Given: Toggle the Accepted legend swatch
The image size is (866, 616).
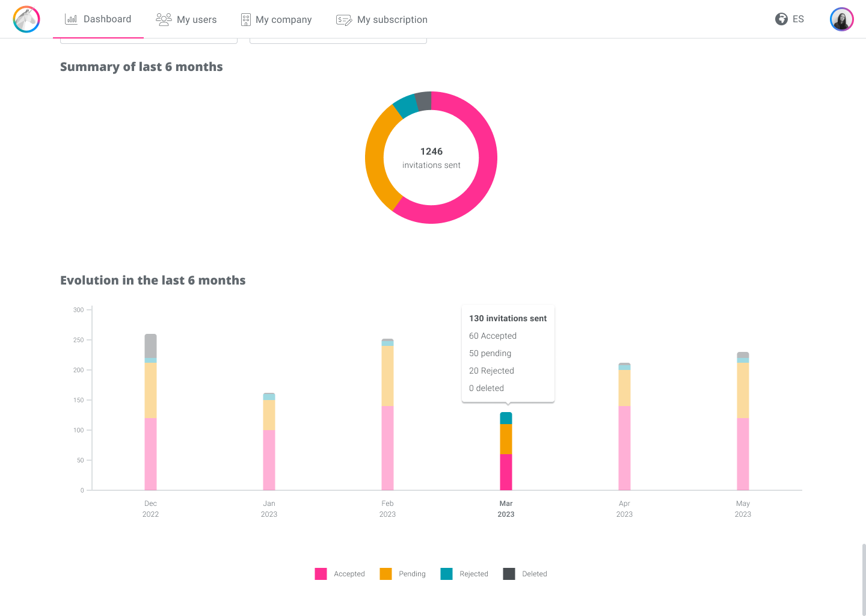Looking at the screenshot, I should [x=321, y=574].
